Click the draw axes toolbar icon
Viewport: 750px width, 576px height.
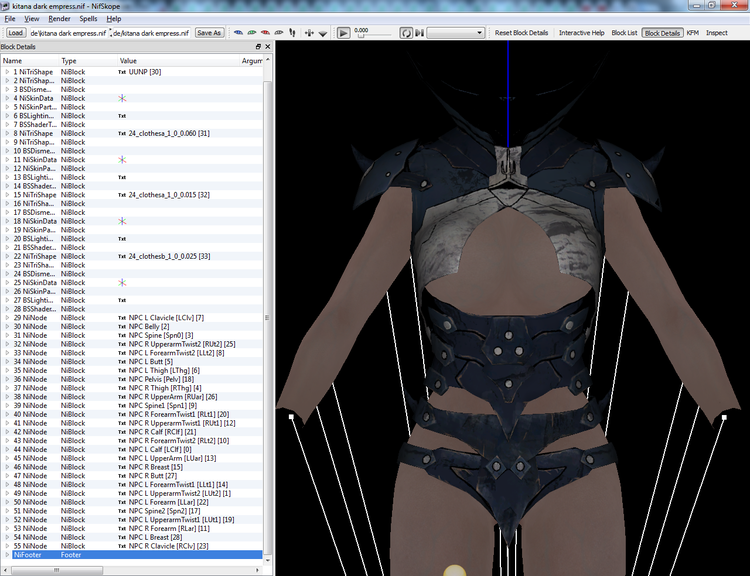[x=309, y=33]
